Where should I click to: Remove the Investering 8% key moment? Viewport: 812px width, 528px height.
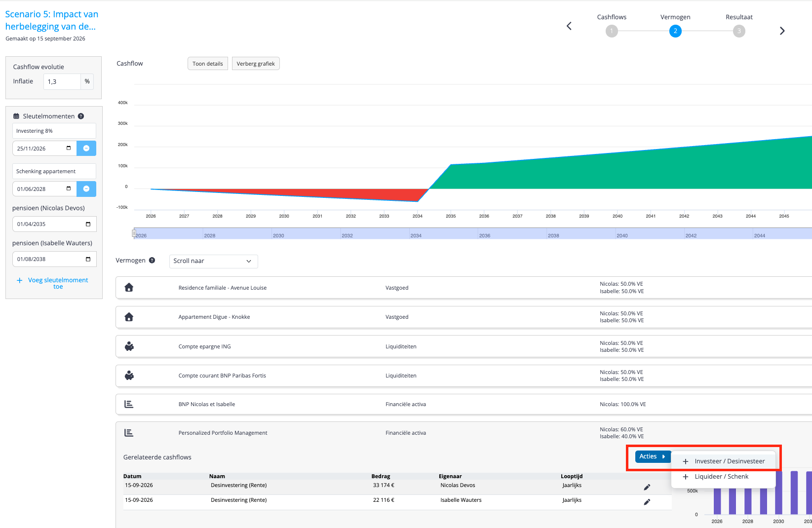point(86,149)
